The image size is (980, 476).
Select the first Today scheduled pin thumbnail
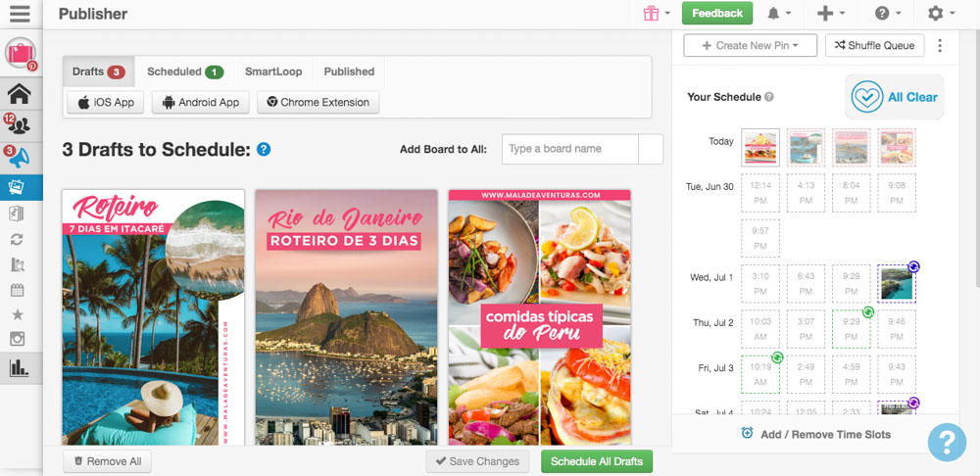click(760, 148)
